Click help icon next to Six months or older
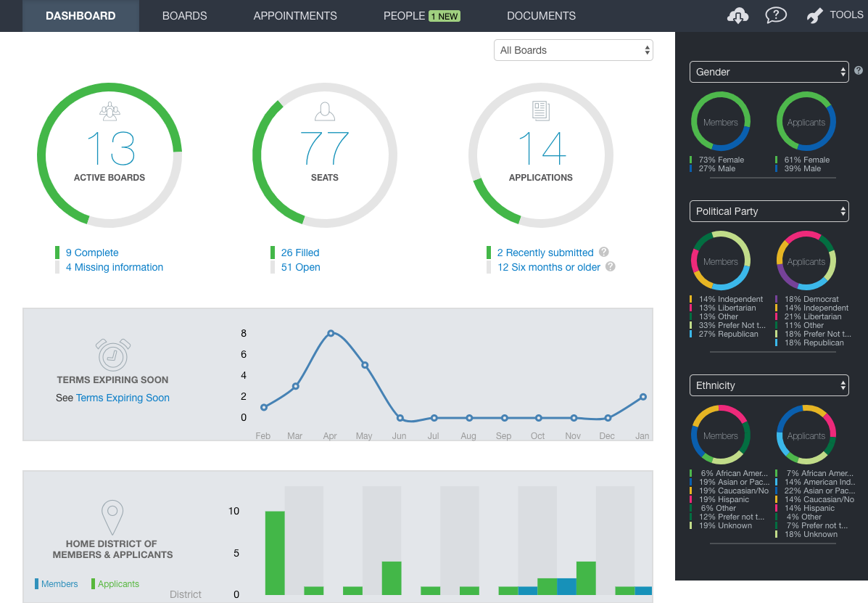 [x=610, y=266]
